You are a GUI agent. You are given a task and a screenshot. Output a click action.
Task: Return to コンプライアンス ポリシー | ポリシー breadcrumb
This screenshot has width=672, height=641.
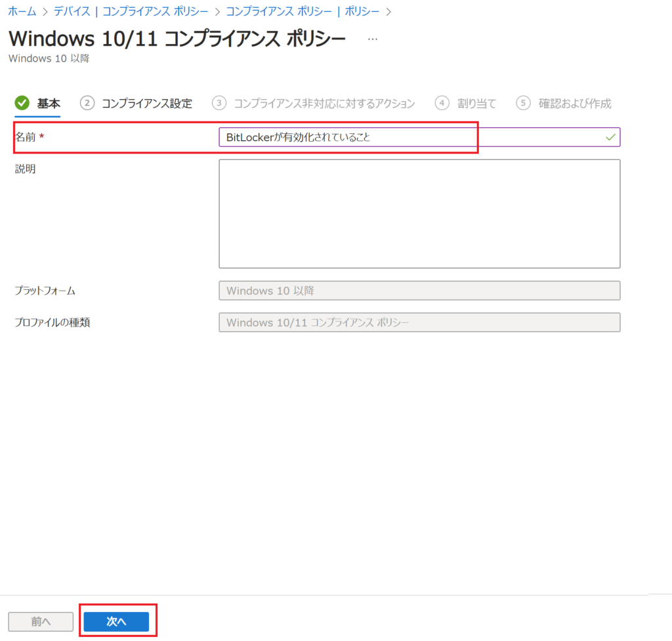tap(303, 11)
